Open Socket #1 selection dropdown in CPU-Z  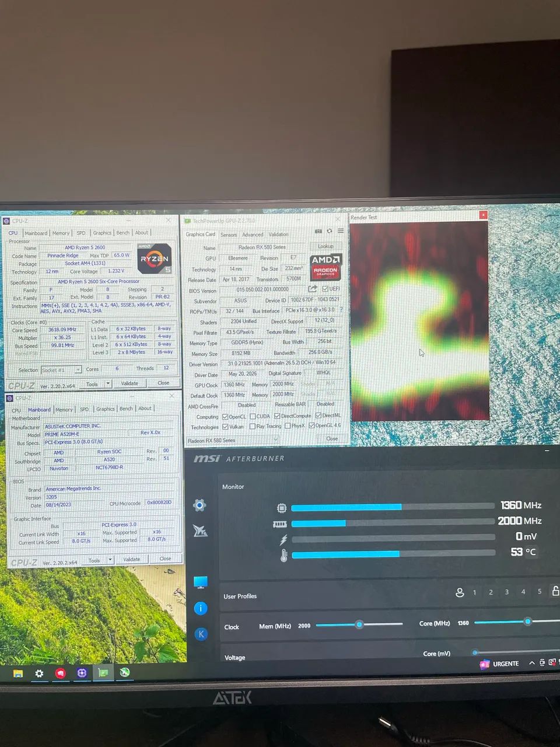61,370
